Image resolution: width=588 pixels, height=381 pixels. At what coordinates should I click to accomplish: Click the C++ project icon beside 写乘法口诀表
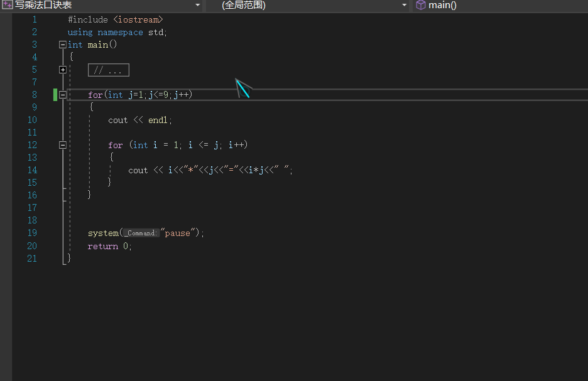coord(7,5)
